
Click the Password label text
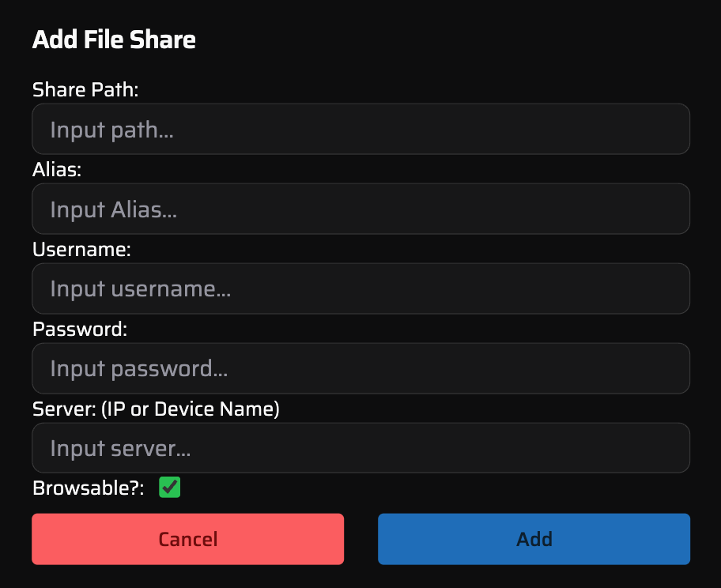pyautogui.click(x=78, y=330)
